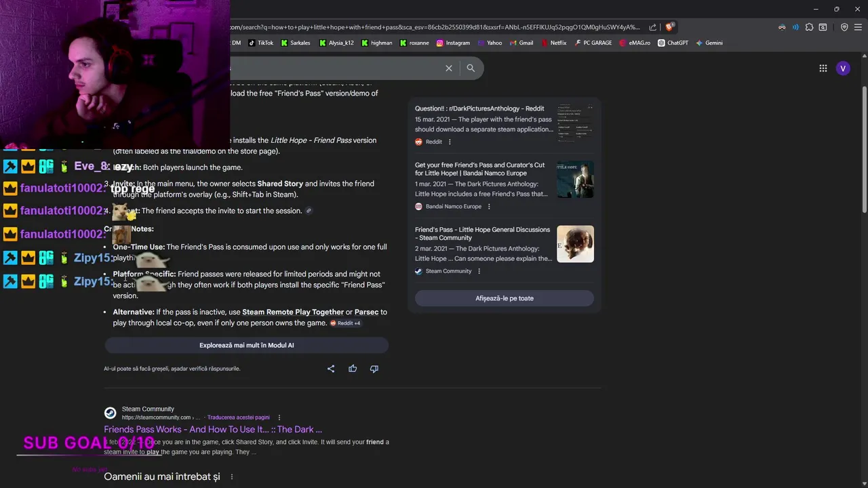Open the Google apps grid

click(823, 68)
